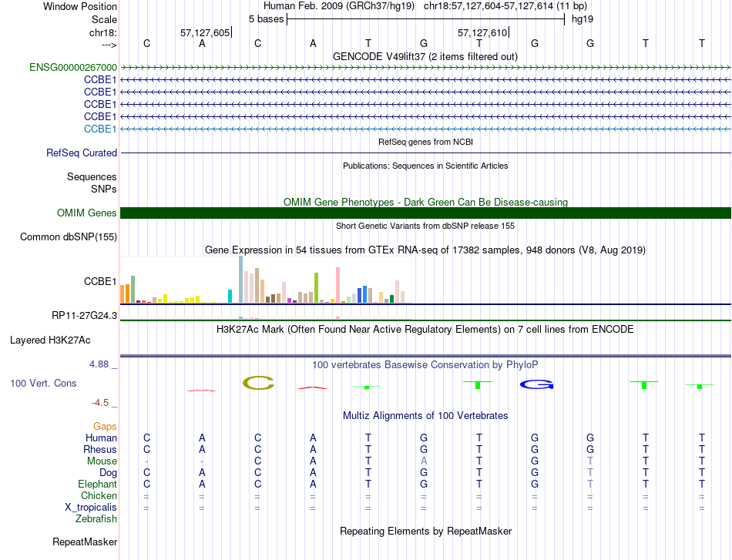Image resolution: width=732 pixels, height=560 pixels.
Task: Click the SNPs track label
Action: [x=104, y=189]
